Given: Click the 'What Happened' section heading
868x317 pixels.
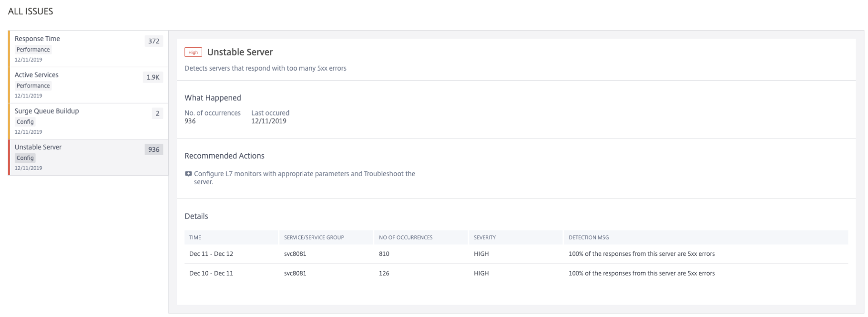Looking at the screenshot, I should tap(213, 98).
